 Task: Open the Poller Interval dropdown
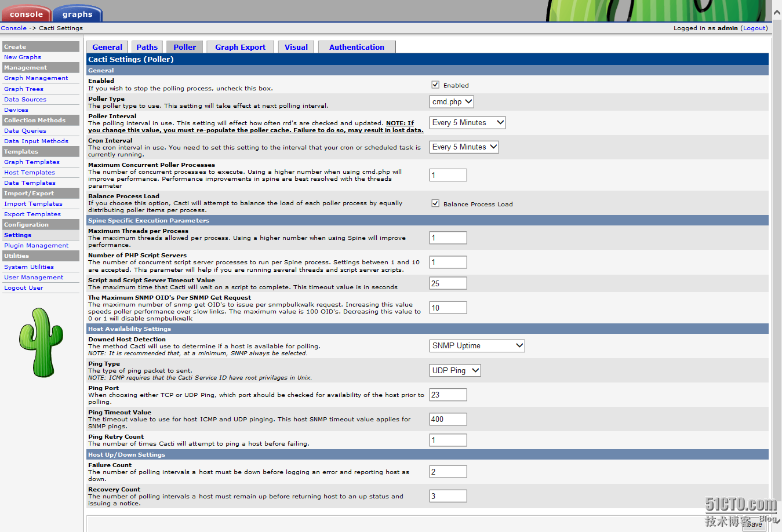(467, 122)
